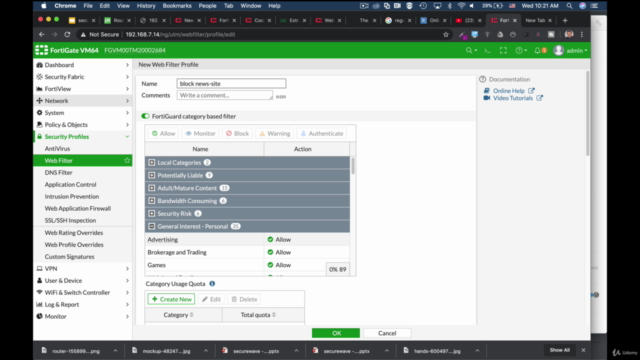The width and height of the screenshot is (640, 360).
Task: Click the browser address bar URL
Action: coord(180,34)
